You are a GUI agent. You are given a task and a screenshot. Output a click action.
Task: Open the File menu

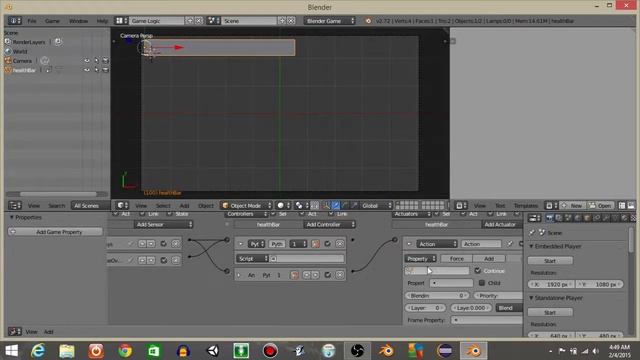click(32, 21)
